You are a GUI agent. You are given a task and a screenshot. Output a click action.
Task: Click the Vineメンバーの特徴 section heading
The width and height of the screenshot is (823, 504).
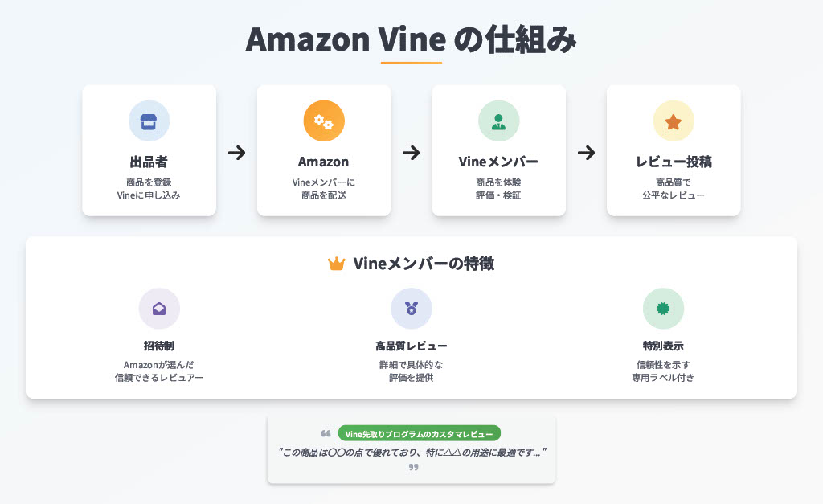click(x=424, y=264)
